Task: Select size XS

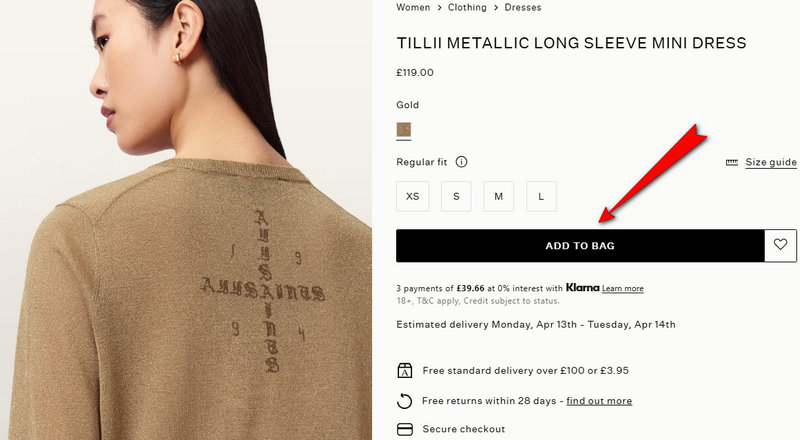Action: [412, 196]
